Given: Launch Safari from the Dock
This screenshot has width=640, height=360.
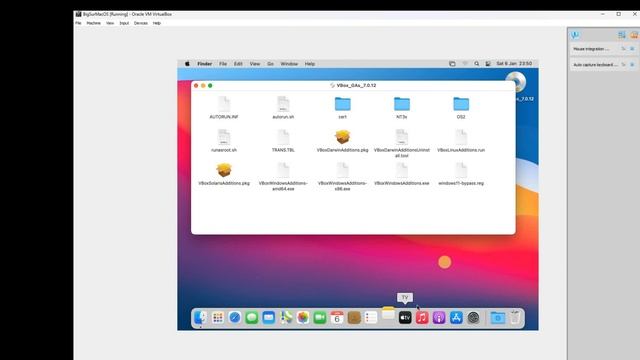Looking at the screenshot, I should [235, 318].
